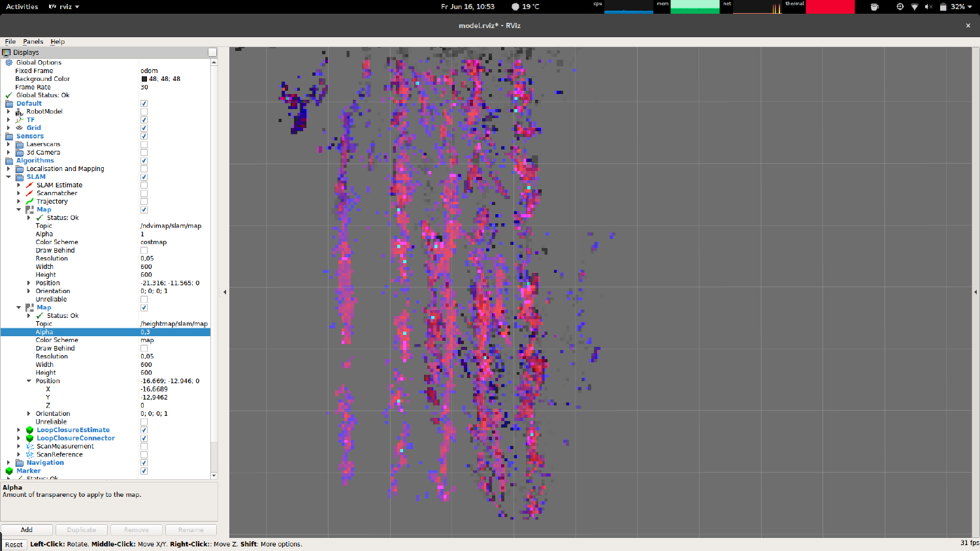Open the Background Color swatch

[x=144, y=78]
